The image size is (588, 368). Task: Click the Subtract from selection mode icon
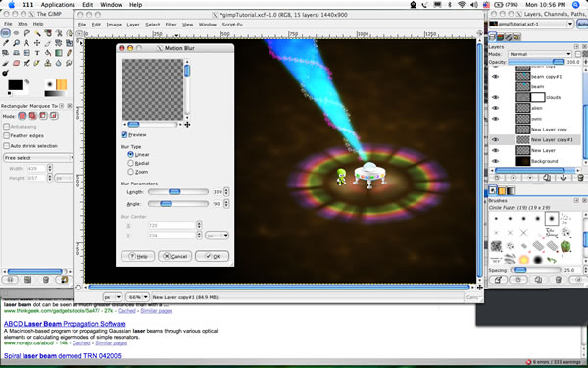pyautogui.click(x=43, y=116)
